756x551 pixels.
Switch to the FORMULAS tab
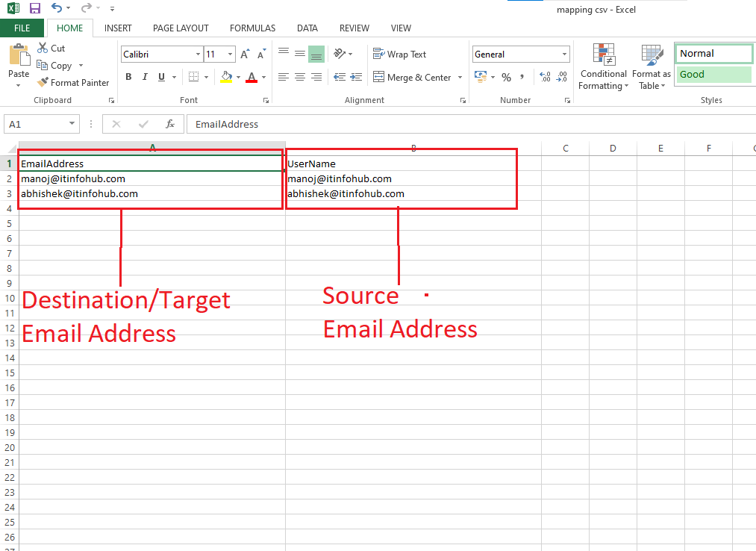(x=253, y=28)
